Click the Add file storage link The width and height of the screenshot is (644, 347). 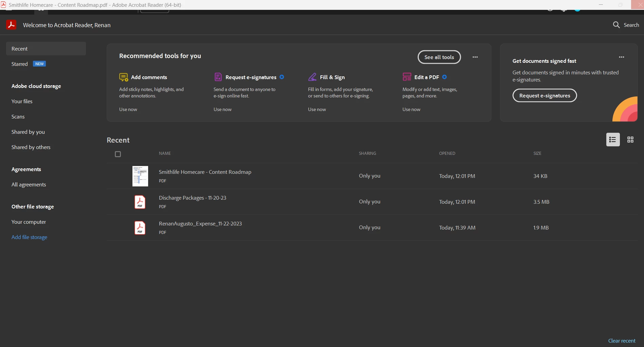[30, 237]
